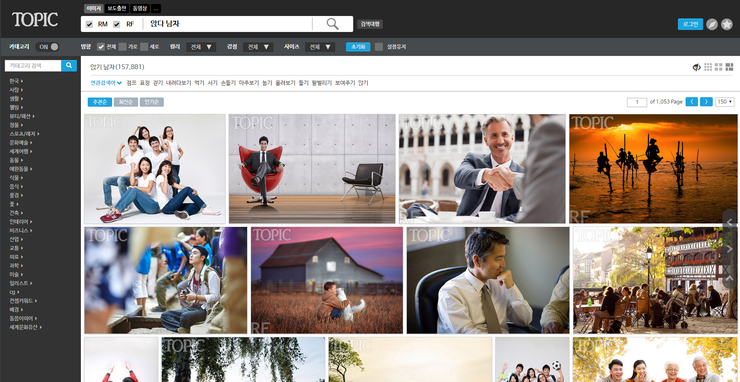Select the 동영상 tab above search bar
This screenshot has height=382, width=740.
pyautogui.click(x=140, y=8)
